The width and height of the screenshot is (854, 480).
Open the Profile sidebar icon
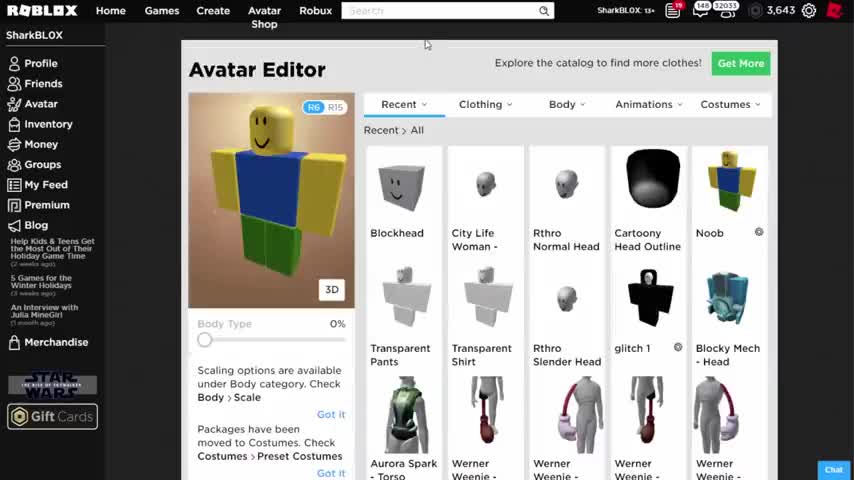click(x=14, y=64)
